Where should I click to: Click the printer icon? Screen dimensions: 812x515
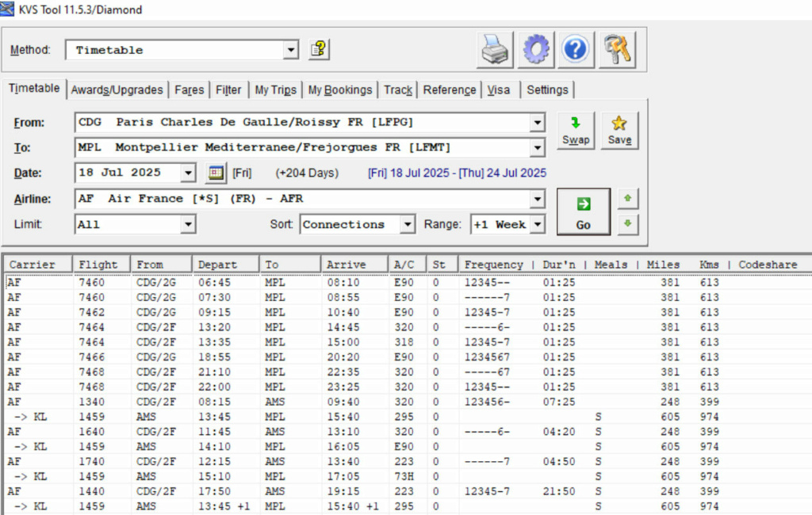click(495, 50)
